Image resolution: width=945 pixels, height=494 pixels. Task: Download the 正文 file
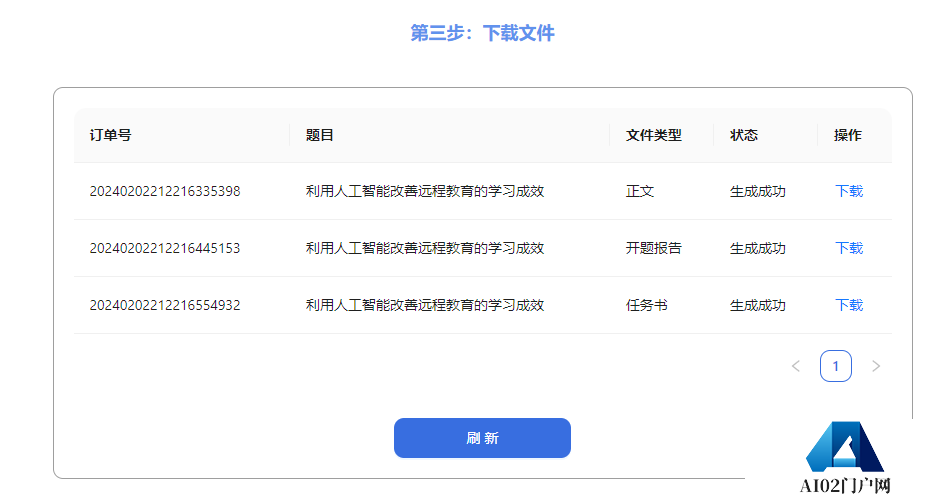(x=849, y=191)
